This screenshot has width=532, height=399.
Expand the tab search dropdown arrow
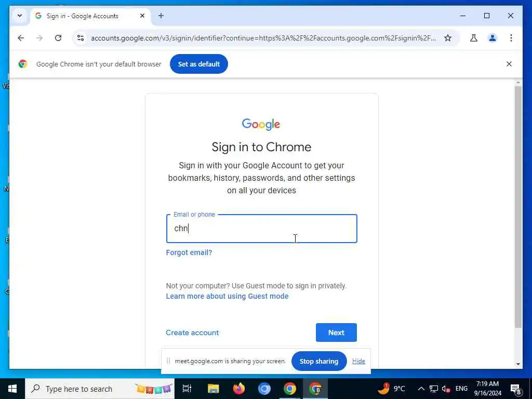pos(20,16)
